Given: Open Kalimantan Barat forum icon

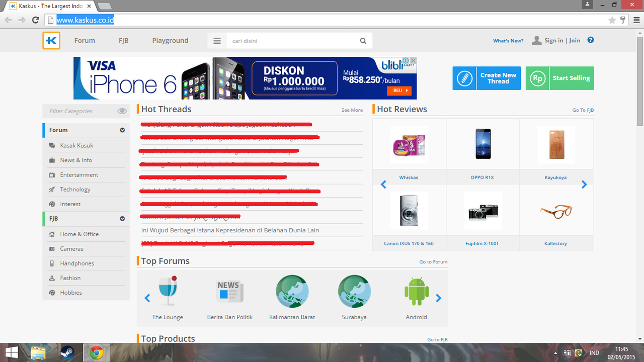Looking at the screenshot, I should click(x=292, y=291).
